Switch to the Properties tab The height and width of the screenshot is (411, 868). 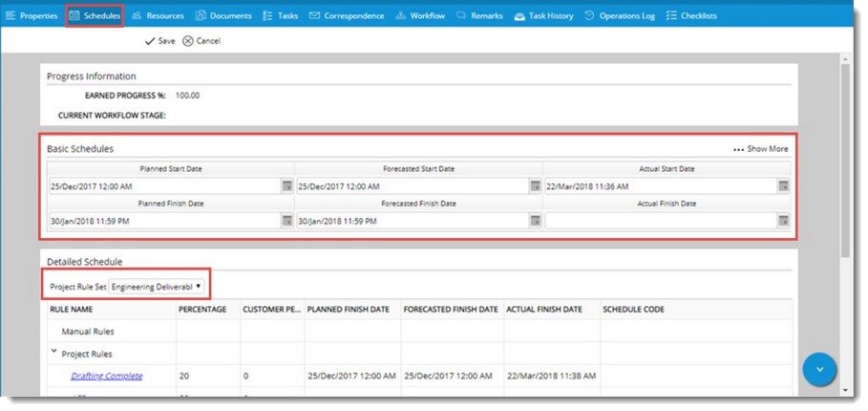(x=32, y=15)
